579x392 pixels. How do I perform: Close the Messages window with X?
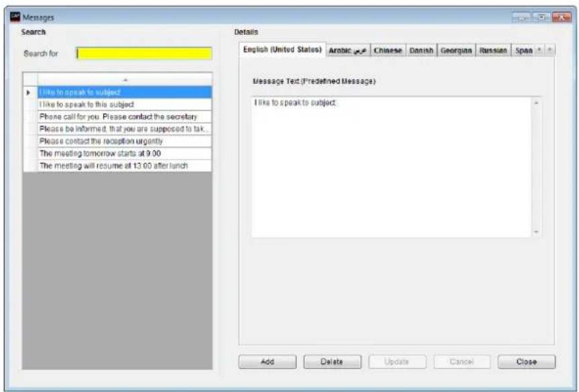tap(562, 17)
